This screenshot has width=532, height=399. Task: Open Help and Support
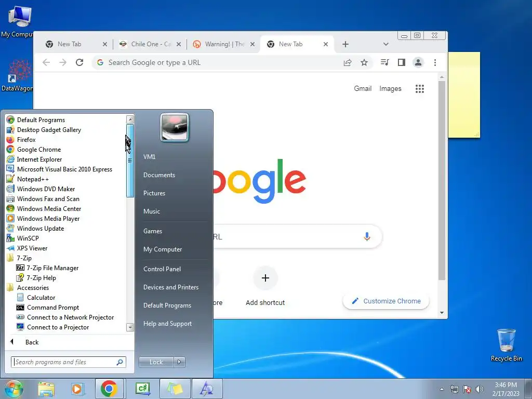168,324
